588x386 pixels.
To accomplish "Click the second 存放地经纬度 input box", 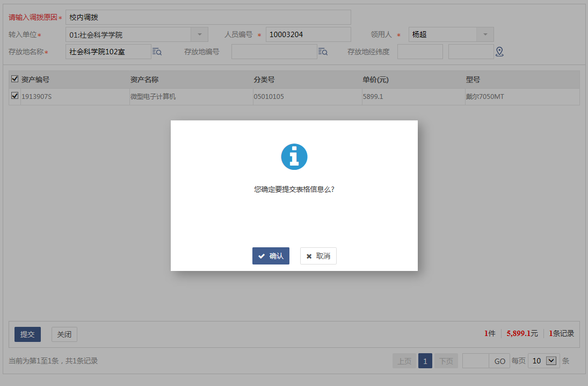I will point(471,52).
